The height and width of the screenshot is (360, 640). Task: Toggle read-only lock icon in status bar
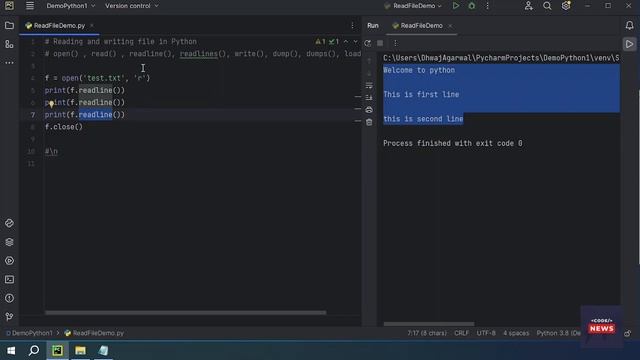click(628, 333)
